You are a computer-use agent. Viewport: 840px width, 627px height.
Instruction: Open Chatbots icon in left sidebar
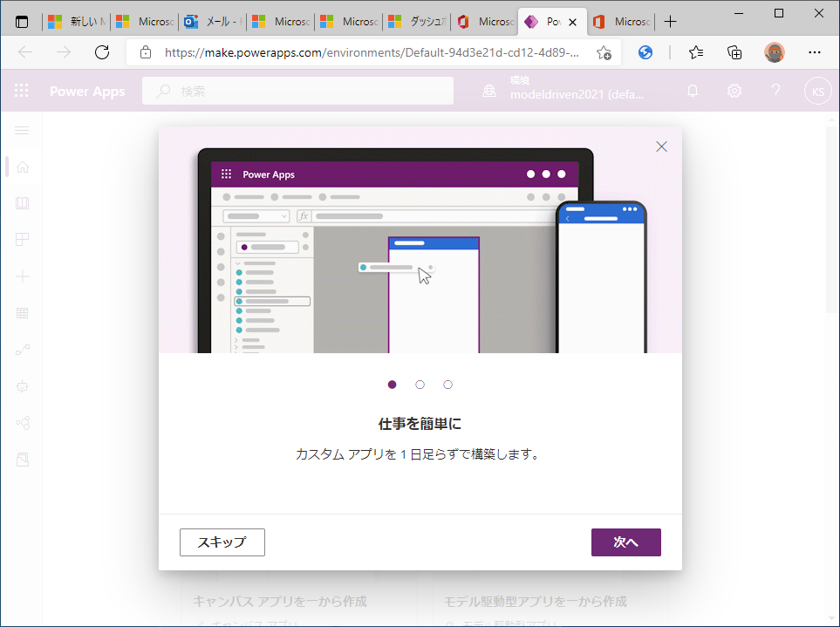pyautogui.click(x=23, y=386)
